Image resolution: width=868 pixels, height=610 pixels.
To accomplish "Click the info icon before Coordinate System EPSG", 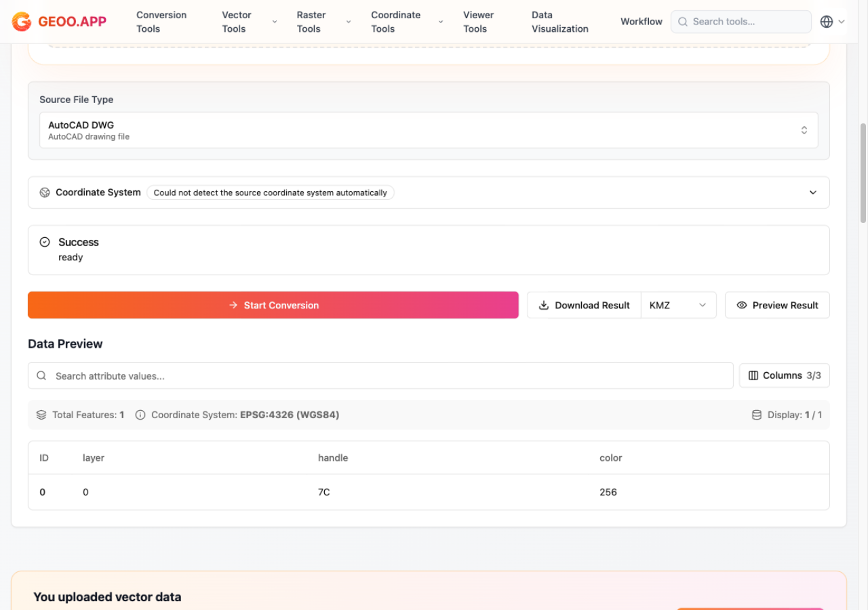I will pyautogui.click(x=140, y=415).
